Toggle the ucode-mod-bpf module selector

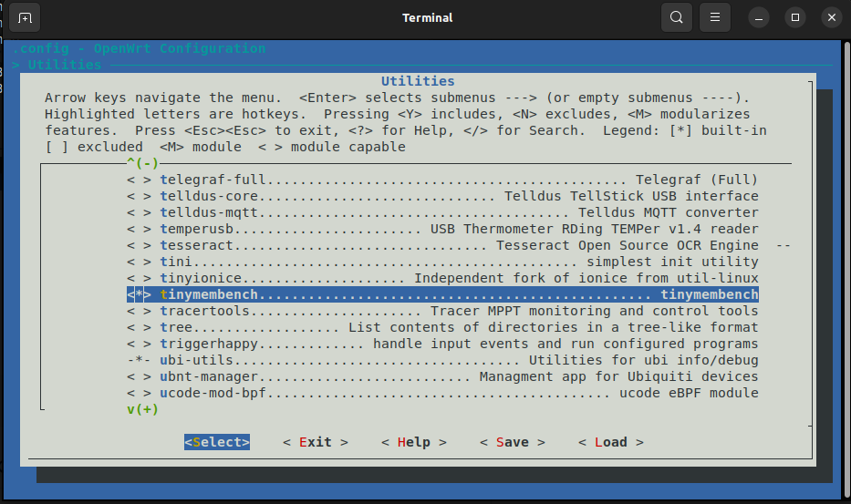pos(139,393)
